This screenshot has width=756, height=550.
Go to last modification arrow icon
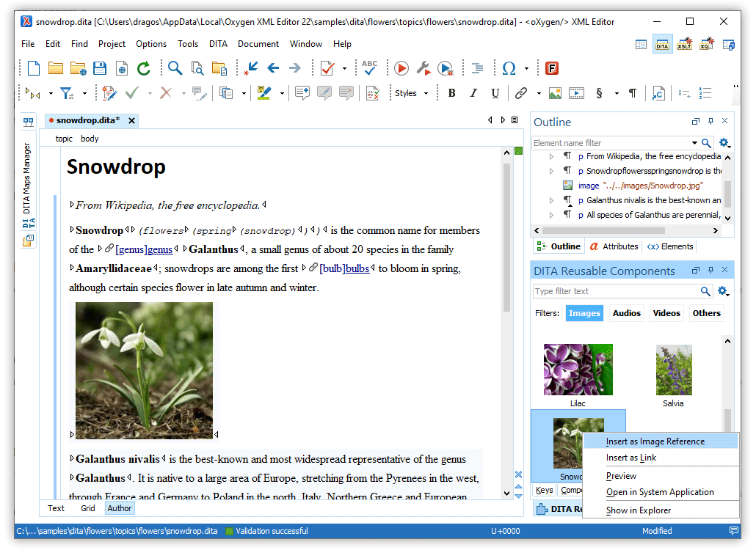(x=251, y=68)
